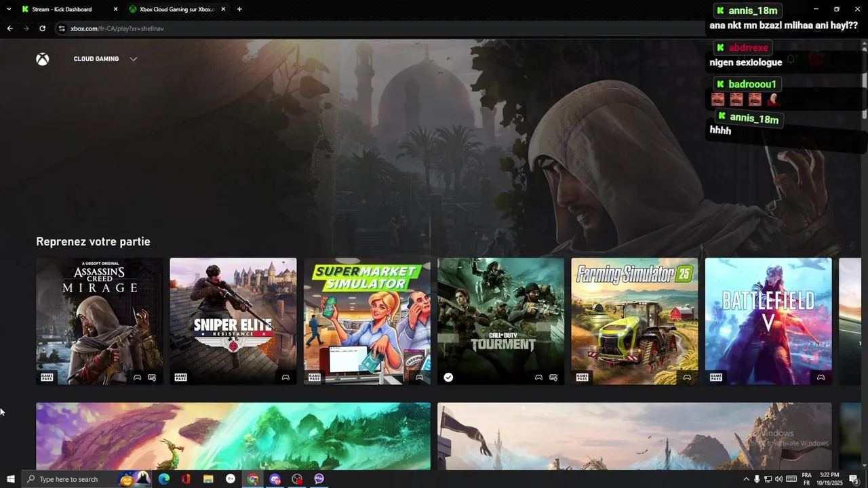View site information icon in address bar

62,28
